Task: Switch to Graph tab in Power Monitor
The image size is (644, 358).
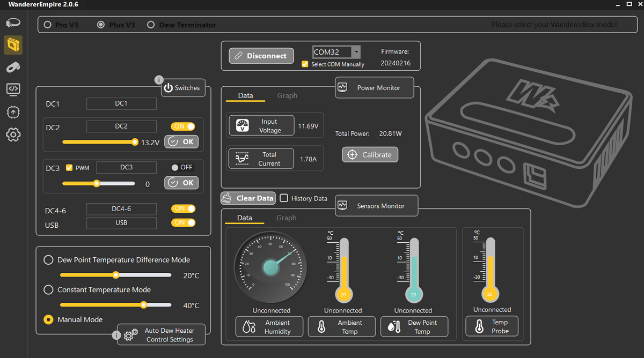Action: coord(287,95)
